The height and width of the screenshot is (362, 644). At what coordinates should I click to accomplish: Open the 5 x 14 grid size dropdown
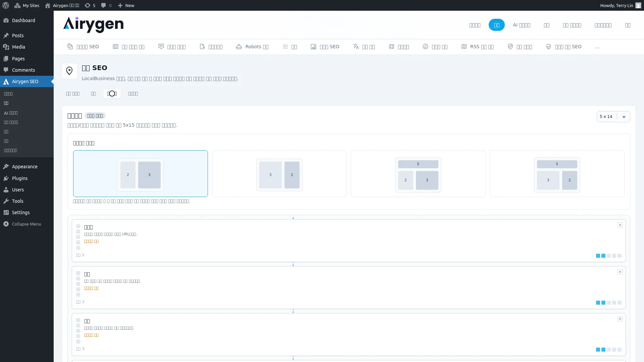613,117
